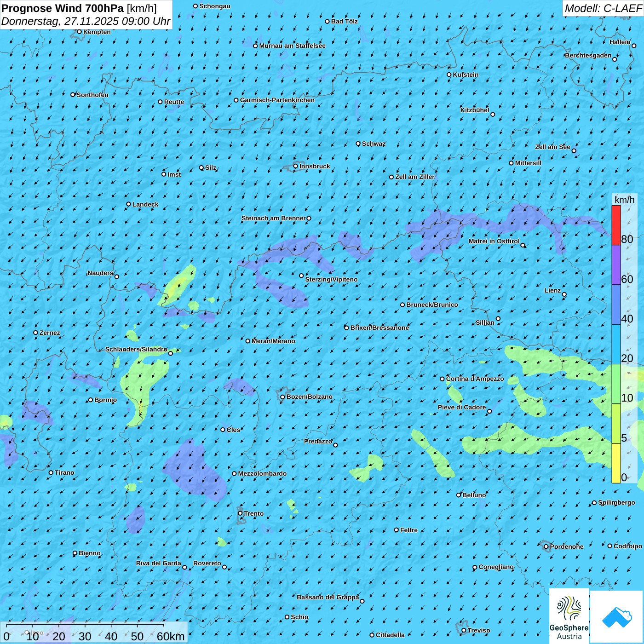Click the 'Brixen/Bressanone' label
The width and height of the screenshot is (644, 644).
pos(379,328)
